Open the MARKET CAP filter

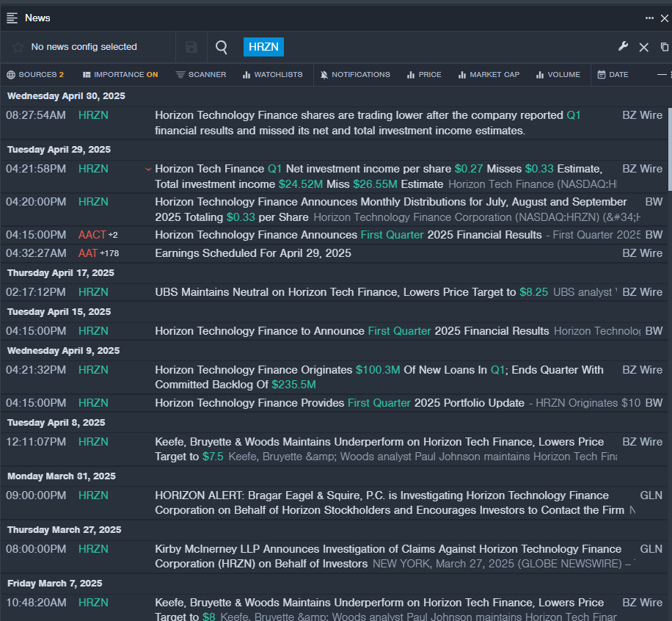tap(489, 75)
